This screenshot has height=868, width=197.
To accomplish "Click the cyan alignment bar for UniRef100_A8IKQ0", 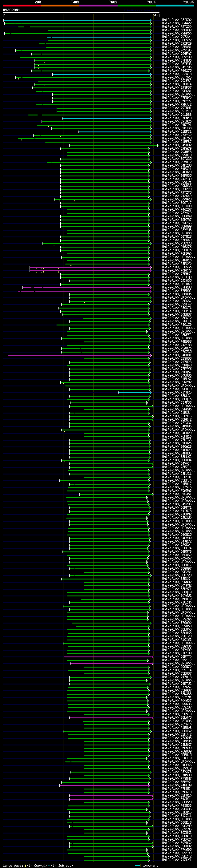I will click(77, 20).
